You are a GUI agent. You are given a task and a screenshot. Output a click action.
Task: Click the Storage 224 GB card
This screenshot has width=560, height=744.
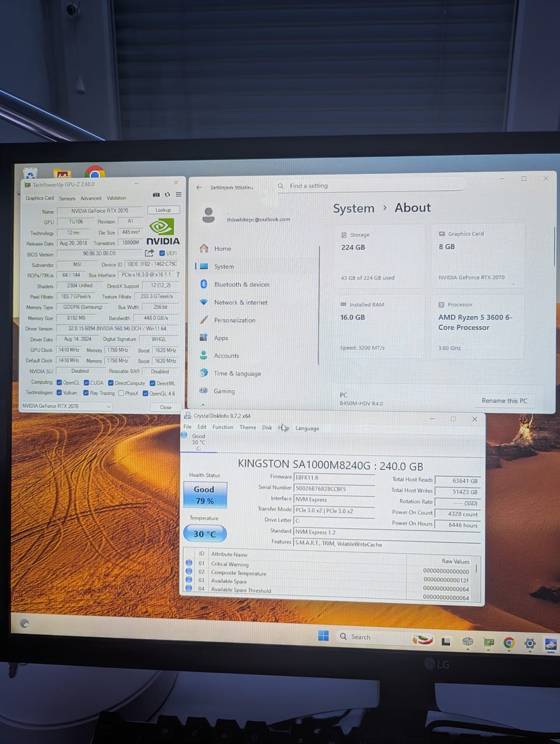[x=380, y=256]
